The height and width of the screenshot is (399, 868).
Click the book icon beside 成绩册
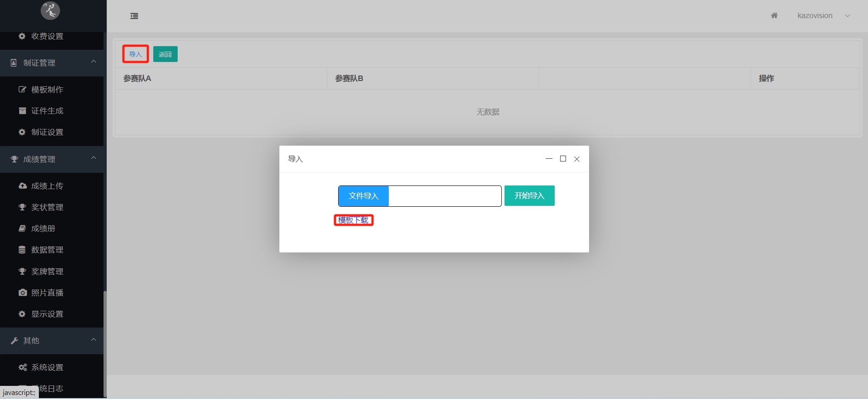click(22, 228)
